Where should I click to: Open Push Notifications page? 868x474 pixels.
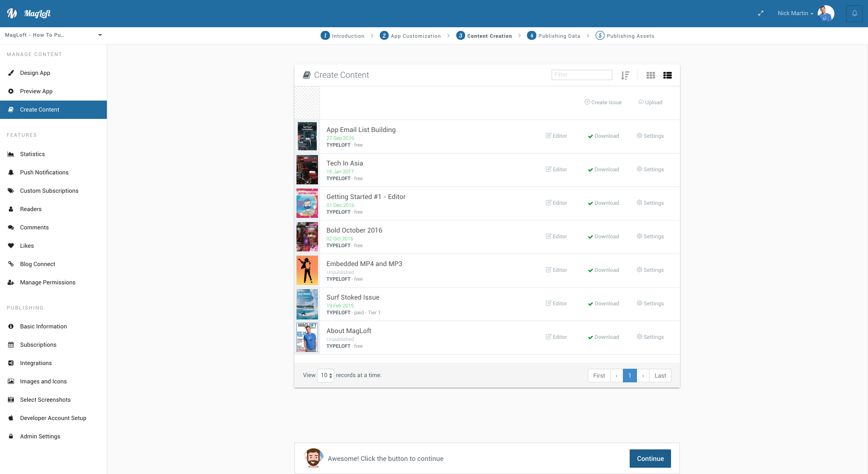(x=53, y=172)
